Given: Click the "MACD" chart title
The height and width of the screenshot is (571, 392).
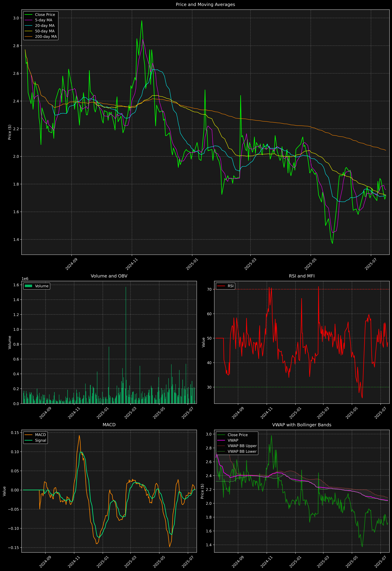Looking at the screenshot, I should pyautogui.click(x=109, y=425).
